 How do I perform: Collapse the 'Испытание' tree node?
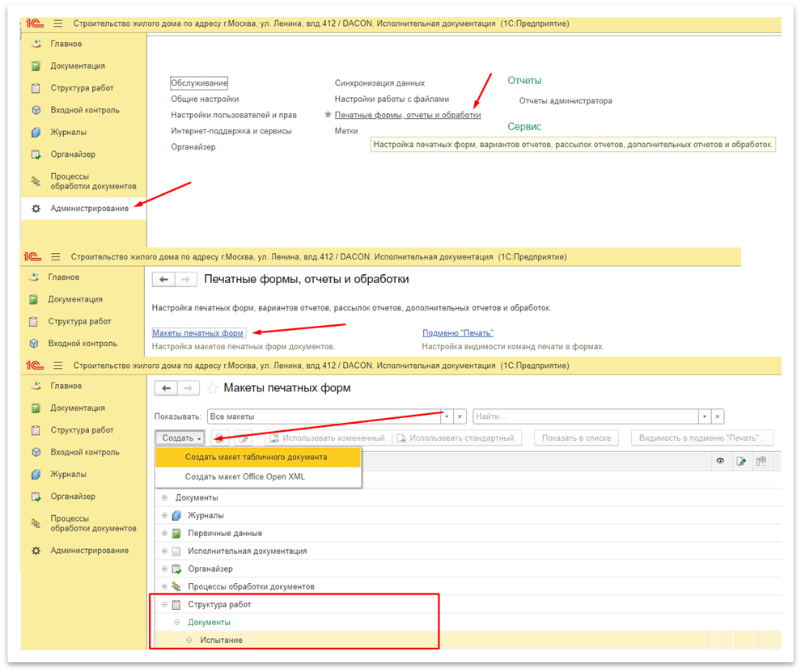[x=189, y=640]
